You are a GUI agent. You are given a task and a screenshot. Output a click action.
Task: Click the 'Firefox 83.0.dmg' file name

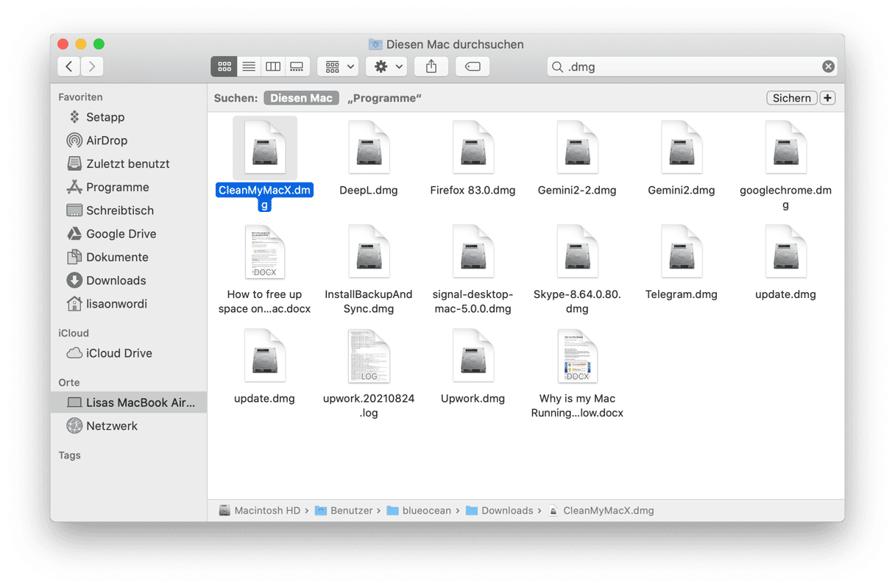tap(473, 190)
